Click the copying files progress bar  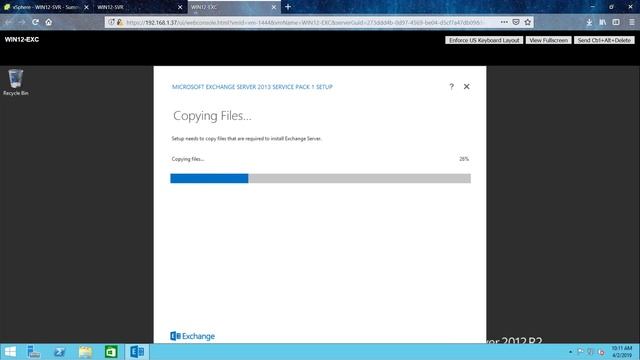[x=320, y=178]
